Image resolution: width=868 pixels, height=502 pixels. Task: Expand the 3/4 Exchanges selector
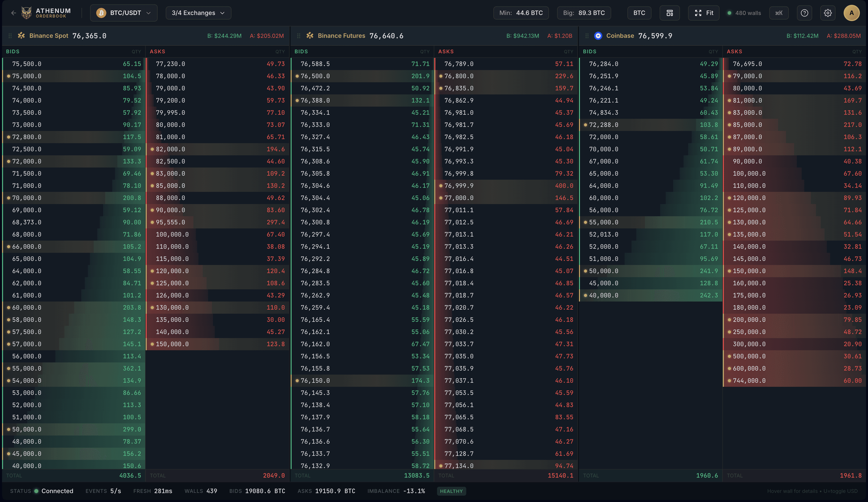pos(198,13)
